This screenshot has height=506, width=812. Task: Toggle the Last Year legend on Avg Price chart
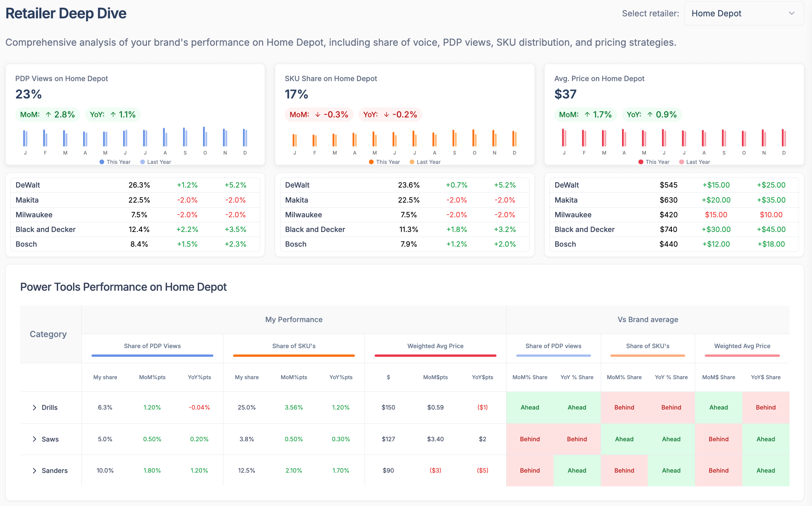(x=694, y=162)
